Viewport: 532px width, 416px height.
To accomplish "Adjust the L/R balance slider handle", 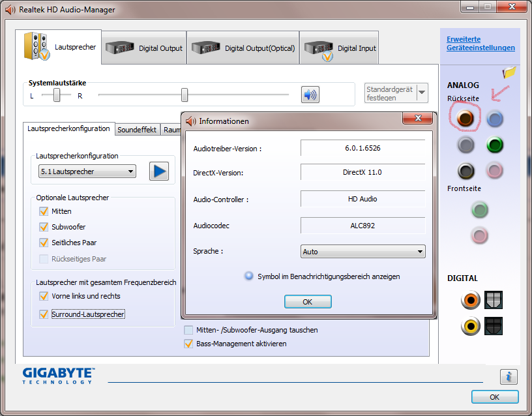I will (57, 95).
